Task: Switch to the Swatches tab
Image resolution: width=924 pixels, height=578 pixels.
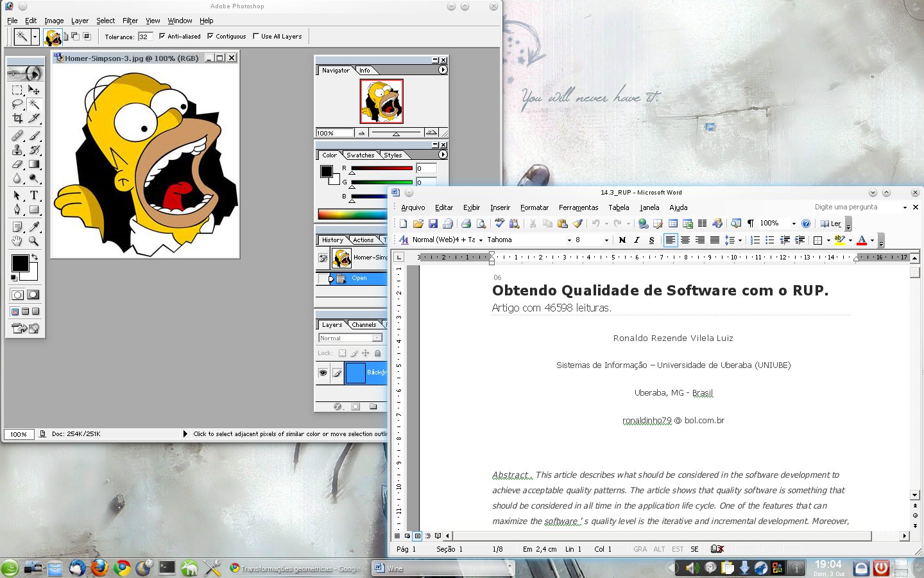Action: coord(361,155)
